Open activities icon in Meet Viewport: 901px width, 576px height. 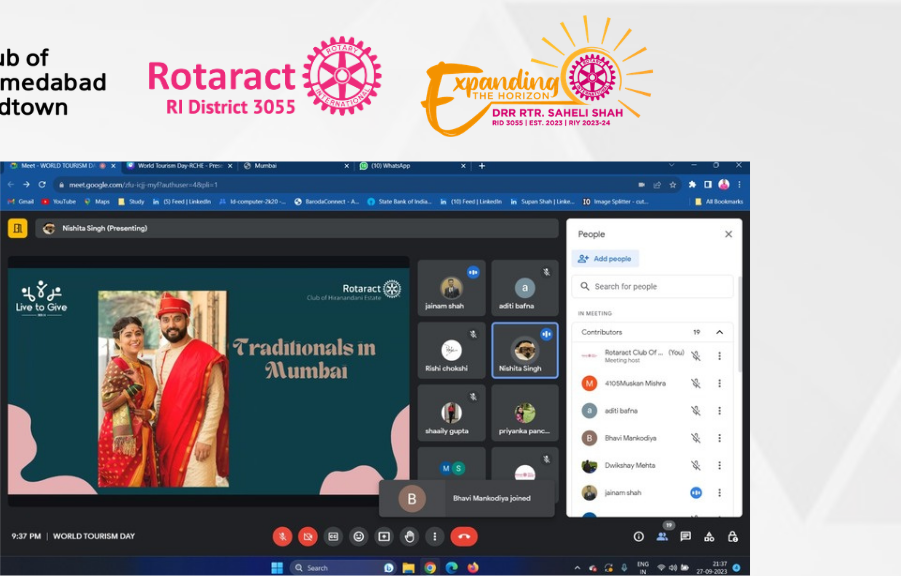click(x=709, y=536)
